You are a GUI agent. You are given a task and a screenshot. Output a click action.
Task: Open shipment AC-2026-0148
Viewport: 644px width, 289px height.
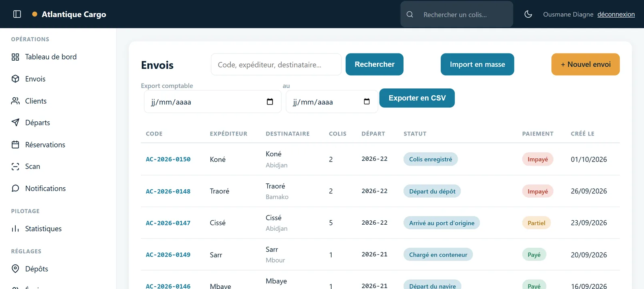[x=168, y=191]
